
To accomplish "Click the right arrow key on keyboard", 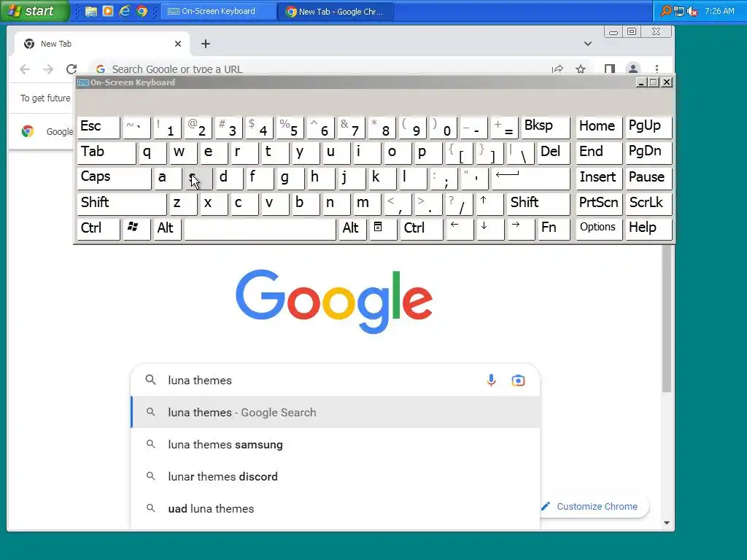I will pos(520,229).
